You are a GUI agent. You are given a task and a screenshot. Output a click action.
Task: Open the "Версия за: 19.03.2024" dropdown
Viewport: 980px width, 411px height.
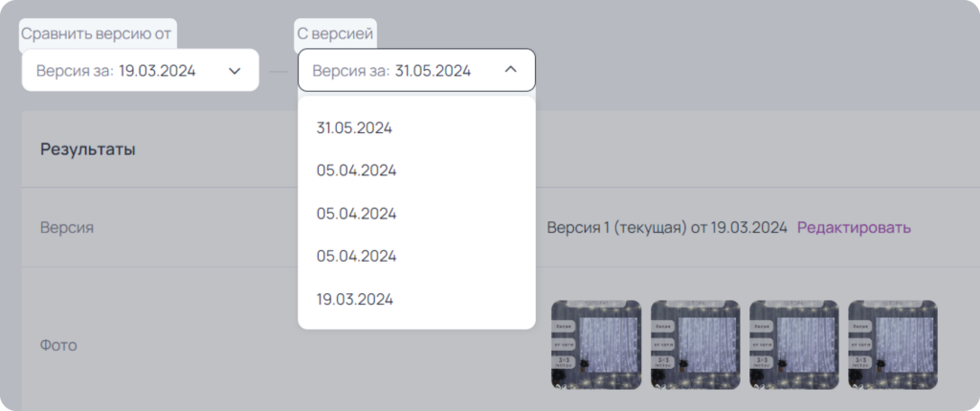coord(141,70)
